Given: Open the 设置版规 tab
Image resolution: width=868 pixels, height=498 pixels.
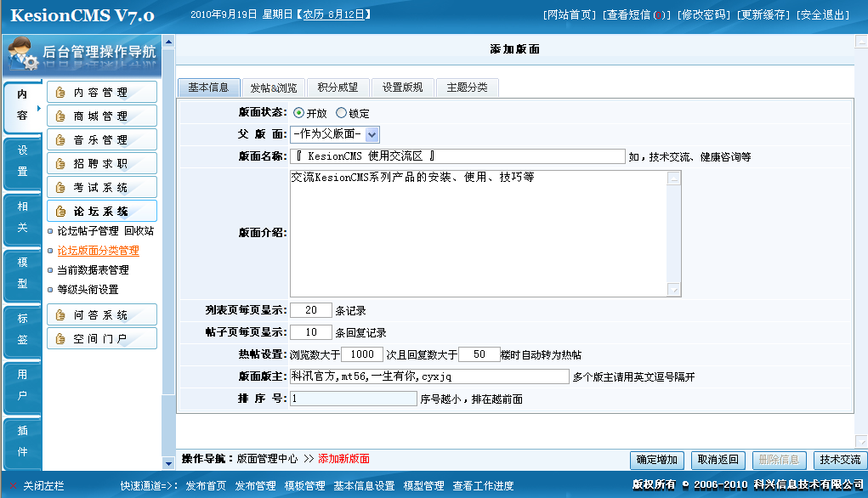Looking at the screenshot, I should tap(402, 88).
